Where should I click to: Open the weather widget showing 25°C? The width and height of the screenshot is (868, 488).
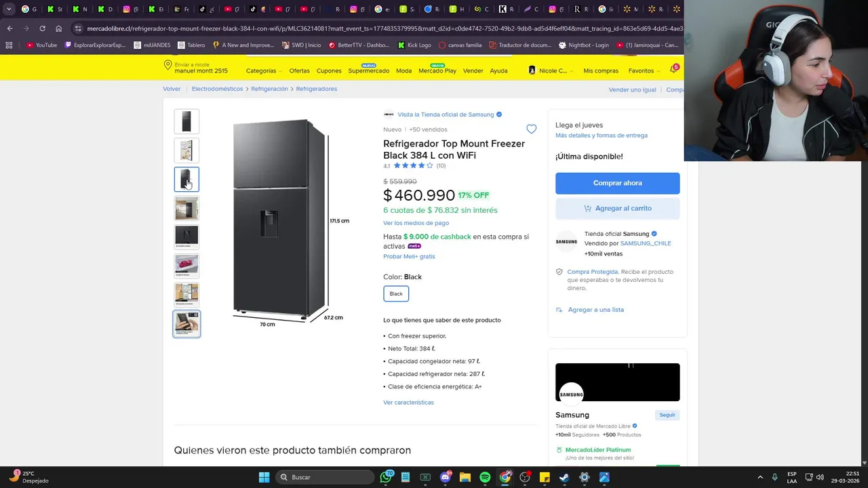28,477
